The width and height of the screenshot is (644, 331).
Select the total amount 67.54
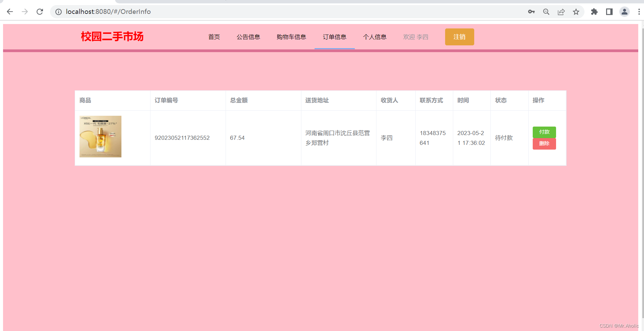tap(237, 138)
